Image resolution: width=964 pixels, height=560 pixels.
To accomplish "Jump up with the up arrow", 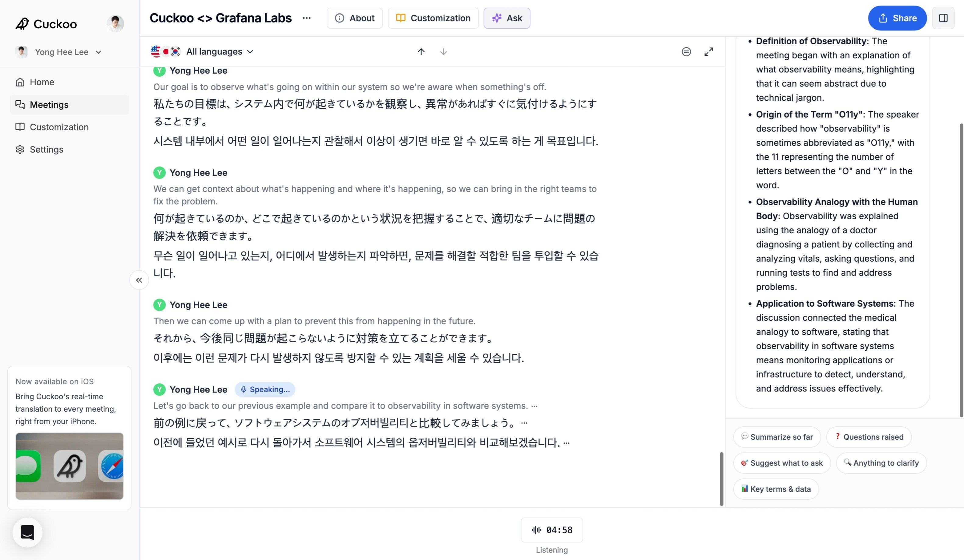I will click(x=421, y=51).
